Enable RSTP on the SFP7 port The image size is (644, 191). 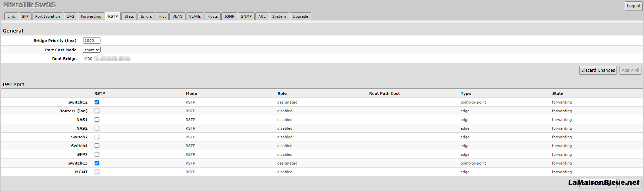point(97,154)
